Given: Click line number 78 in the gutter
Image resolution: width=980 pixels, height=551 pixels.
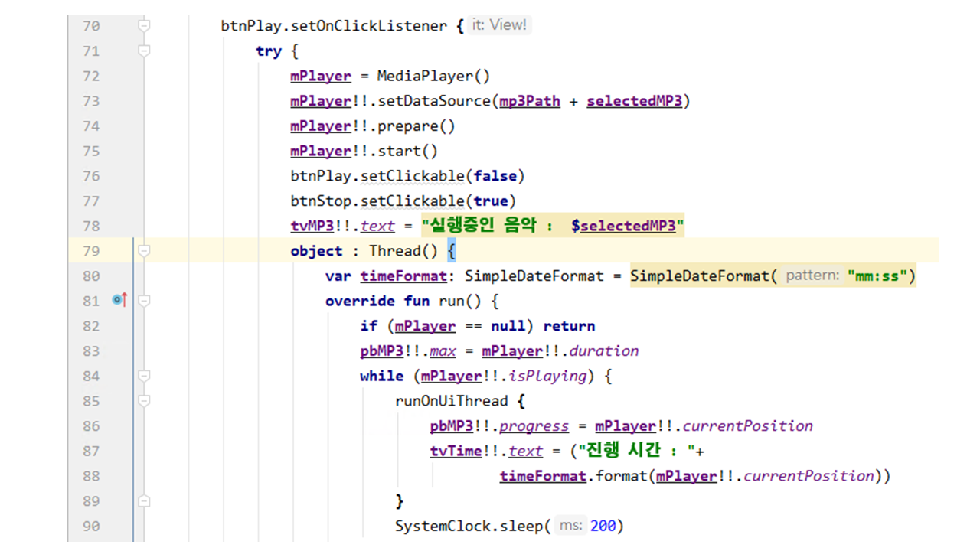Looking at the screenshot, I should tap(90, 226).
